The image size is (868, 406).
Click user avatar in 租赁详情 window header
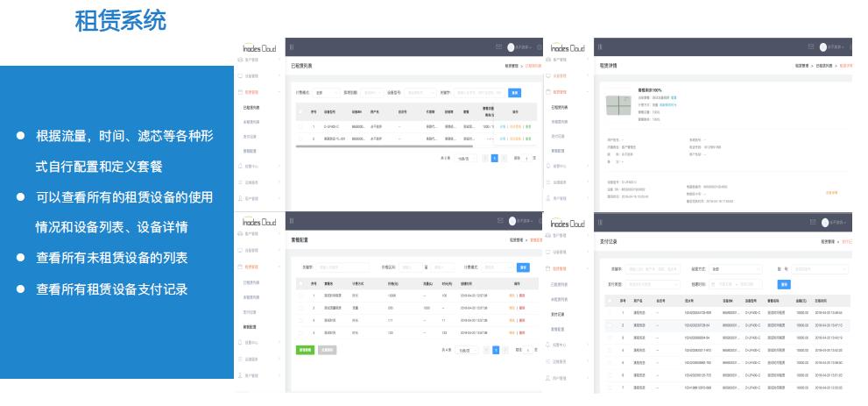[823, 47]
